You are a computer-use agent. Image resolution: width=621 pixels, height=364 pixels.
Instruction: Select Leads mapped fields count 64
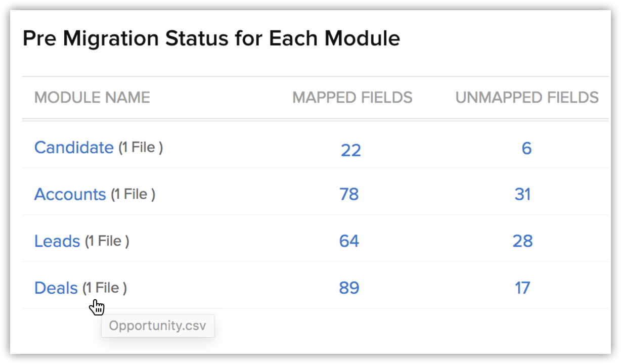coord(349,241)
